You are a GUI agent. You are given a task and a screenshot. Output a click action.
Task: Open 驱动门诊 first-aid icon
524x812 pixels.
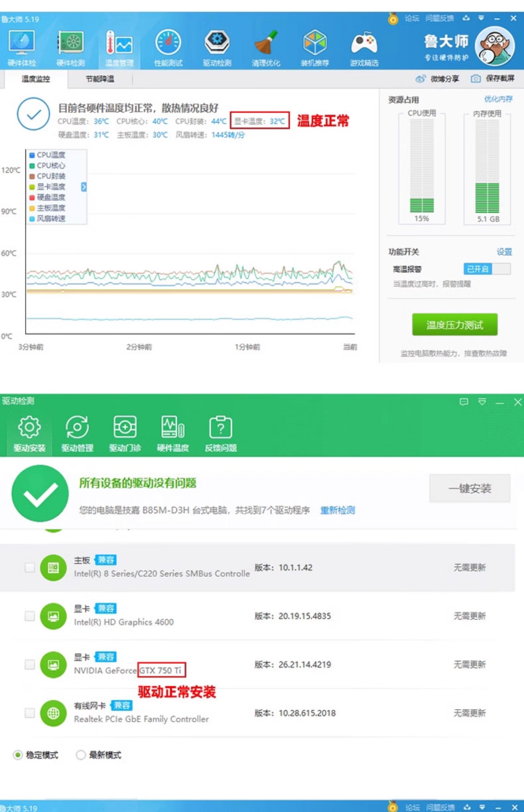coord(125,427)
